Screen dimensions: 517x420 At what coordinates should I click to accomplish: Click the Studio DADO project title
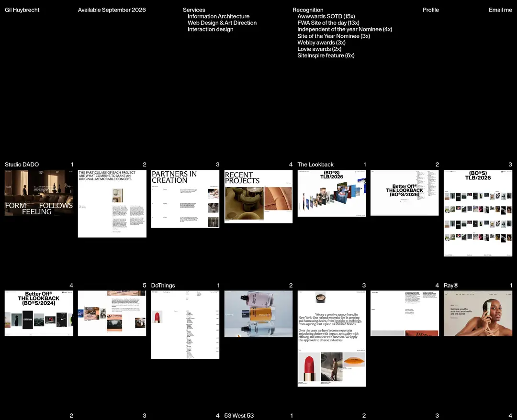(22, 165)
